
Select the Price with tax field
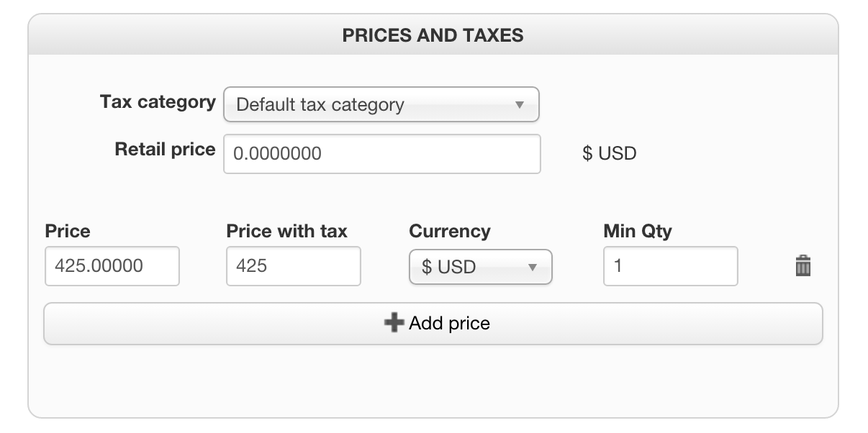(293, 266)
